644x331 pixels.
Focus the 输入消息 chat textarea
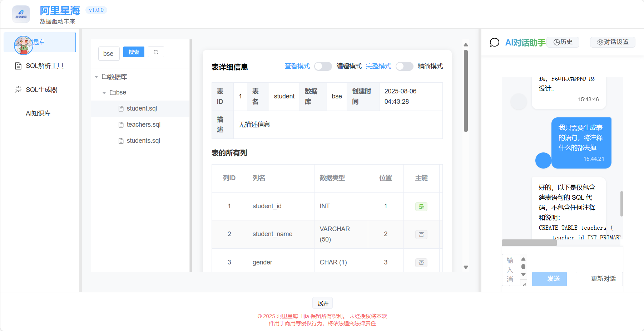pos(511,270)
